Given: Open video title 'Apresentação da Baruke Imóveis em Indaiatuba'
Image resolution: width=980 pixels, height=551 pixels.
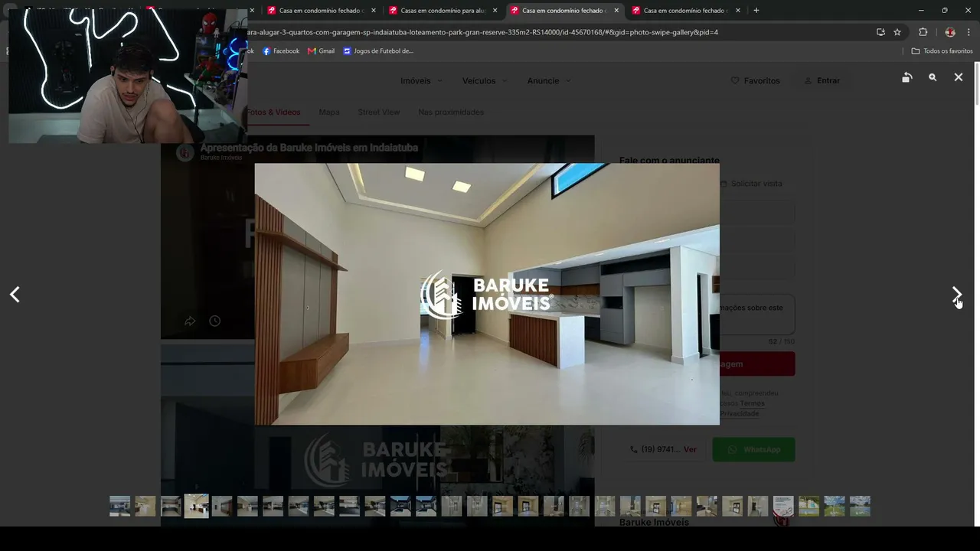Looking at the screenshot, I should pyautogui.click(x=309, y=148).
